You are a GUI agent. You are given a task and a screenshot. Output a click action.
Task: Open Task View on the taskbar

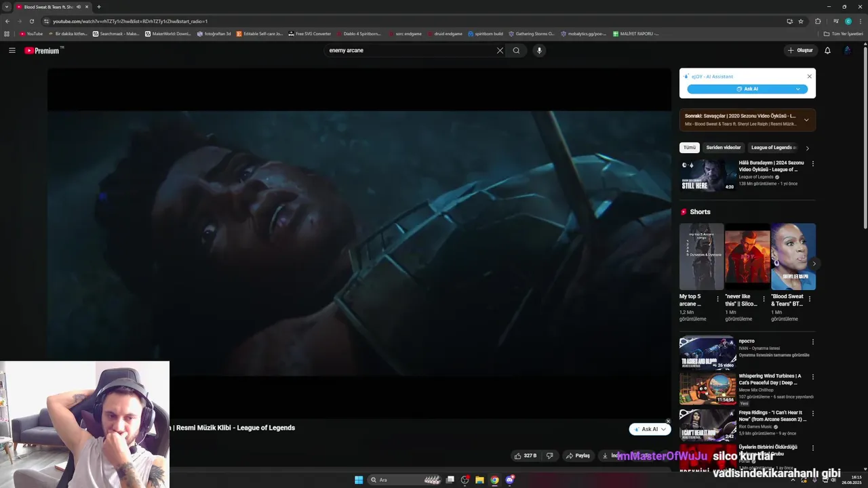[450, 480]
